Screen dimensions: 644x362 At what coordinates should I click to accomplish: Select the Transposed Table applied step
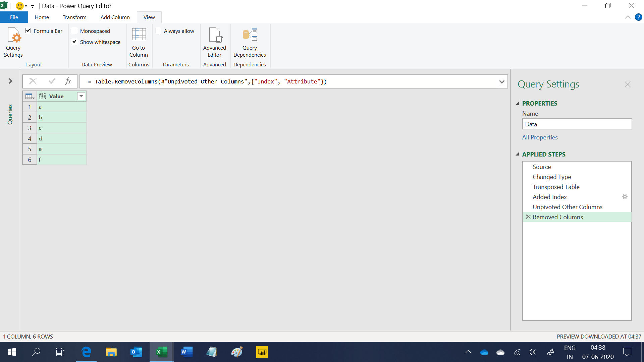coord(556,187)
